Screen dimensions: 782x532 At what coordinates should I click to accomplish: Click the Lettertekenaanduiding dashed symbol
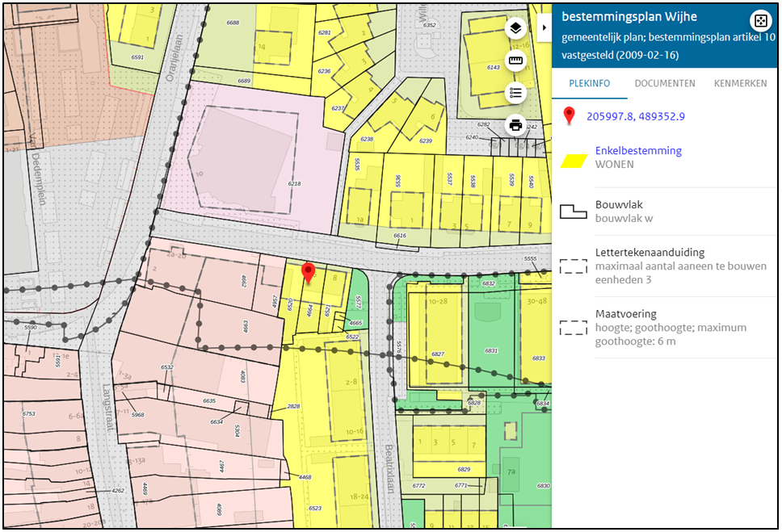point(573,266)
